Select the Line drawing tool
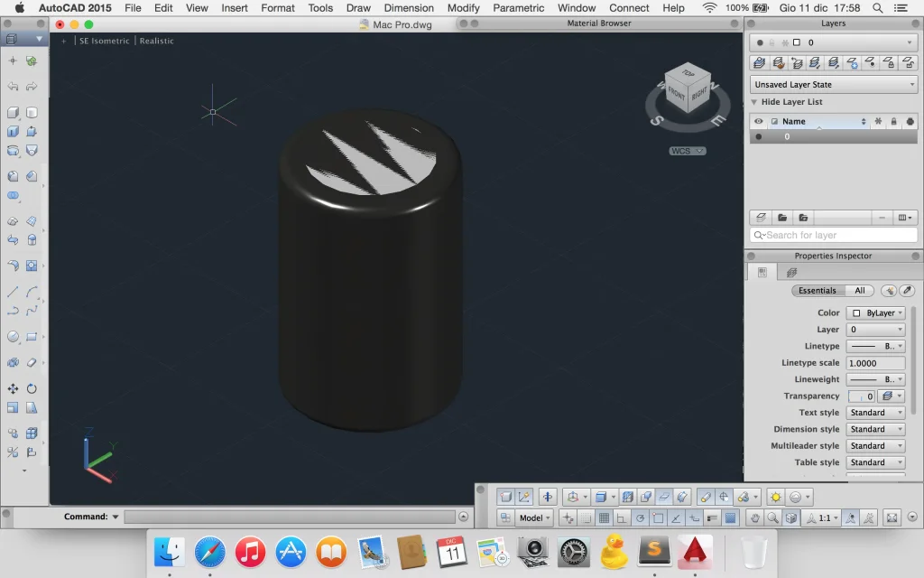The width and height of the screenshot is (924, 578). 13,292
